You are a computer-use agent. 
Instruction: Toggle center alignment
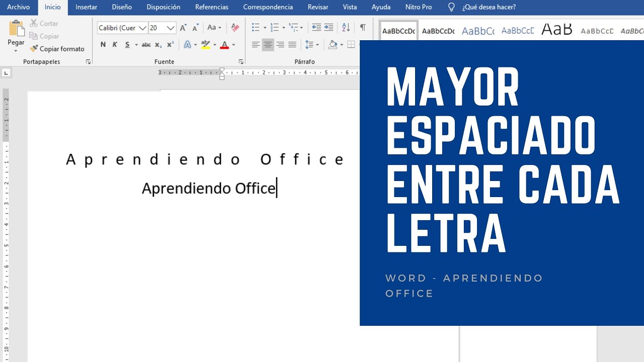coord(268,45)
